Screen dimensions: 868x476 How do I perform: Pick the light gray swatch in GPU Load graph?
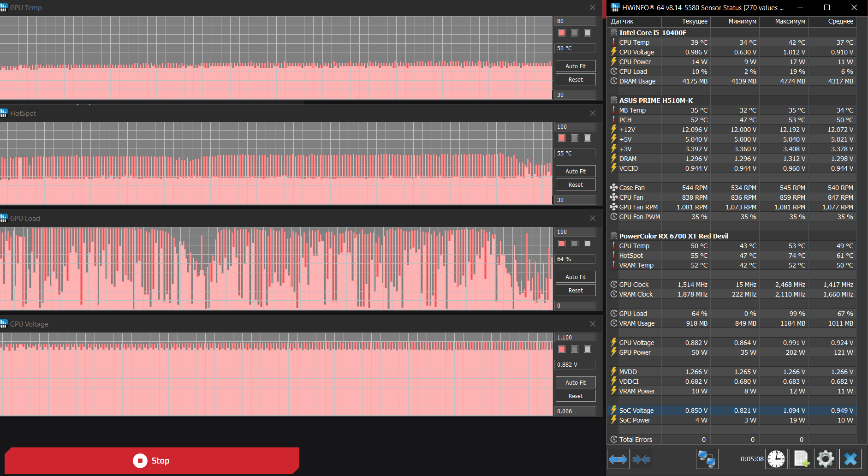(588, 244)
